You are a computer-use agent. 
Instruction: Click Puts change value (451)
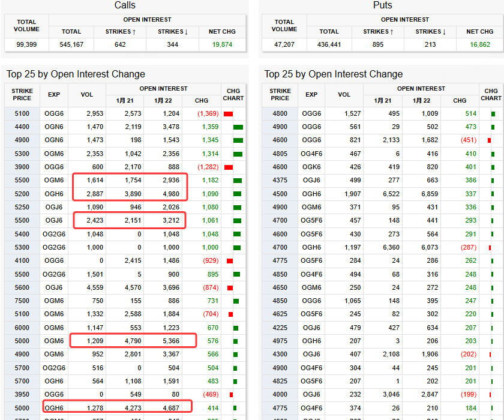469,140
